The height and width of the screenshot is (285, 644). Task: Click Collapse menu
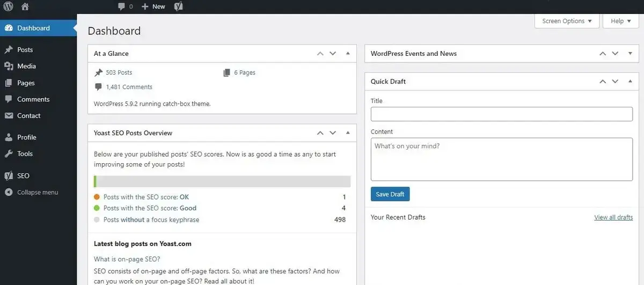tap(39, 192)
